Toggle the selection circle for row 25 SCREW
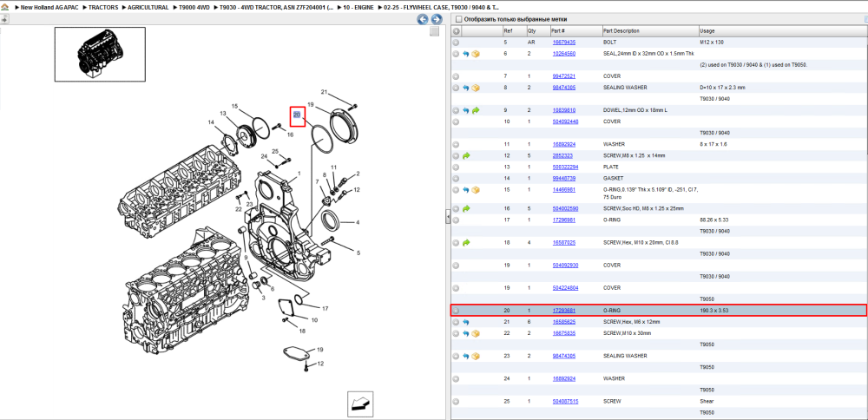Screen dimensions: 868x420 tap(457, 401)
